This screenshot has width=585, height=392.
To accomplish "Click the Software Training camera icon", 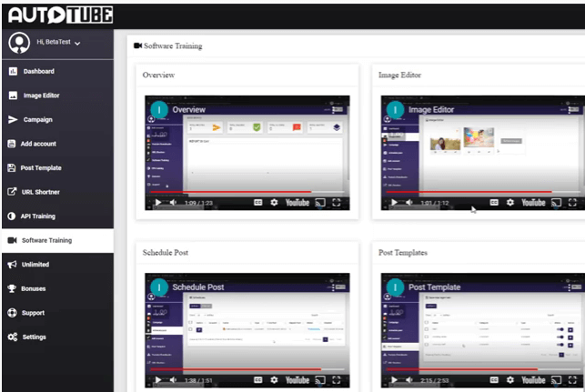I will [x=12, y=240].
